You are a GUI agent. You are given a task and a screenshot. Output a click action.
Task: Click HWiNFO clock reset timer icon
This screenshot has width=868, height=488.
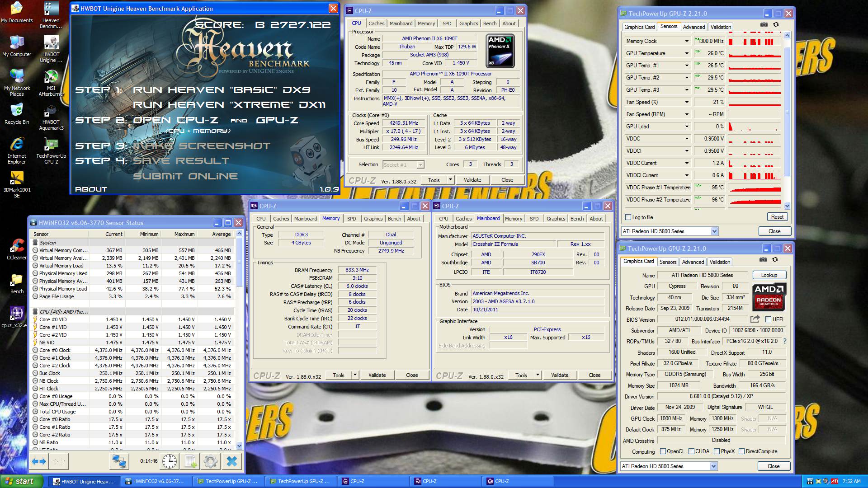(170, 461)
